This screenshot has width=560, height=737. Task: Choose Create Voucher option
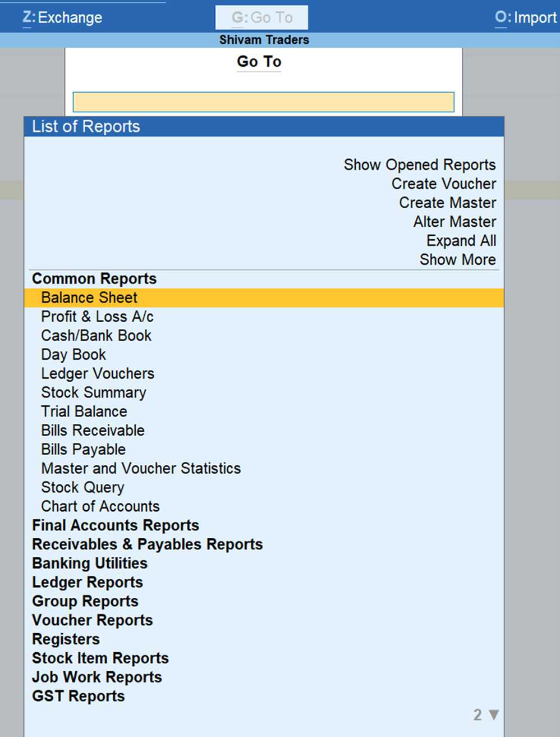pos(443,184)
